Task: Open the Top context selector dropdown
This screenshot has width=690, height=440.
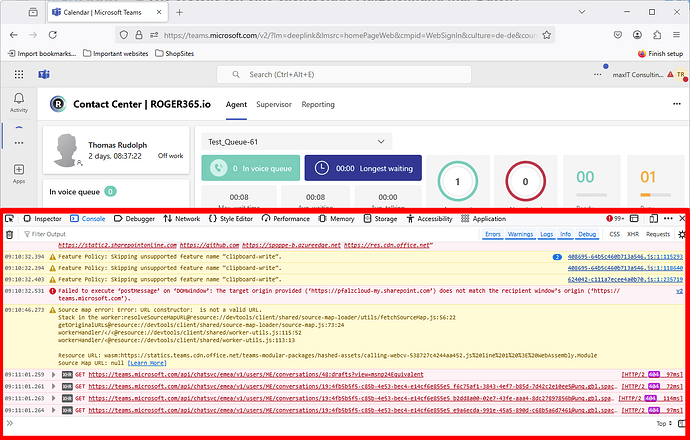Action: [664, 423]
